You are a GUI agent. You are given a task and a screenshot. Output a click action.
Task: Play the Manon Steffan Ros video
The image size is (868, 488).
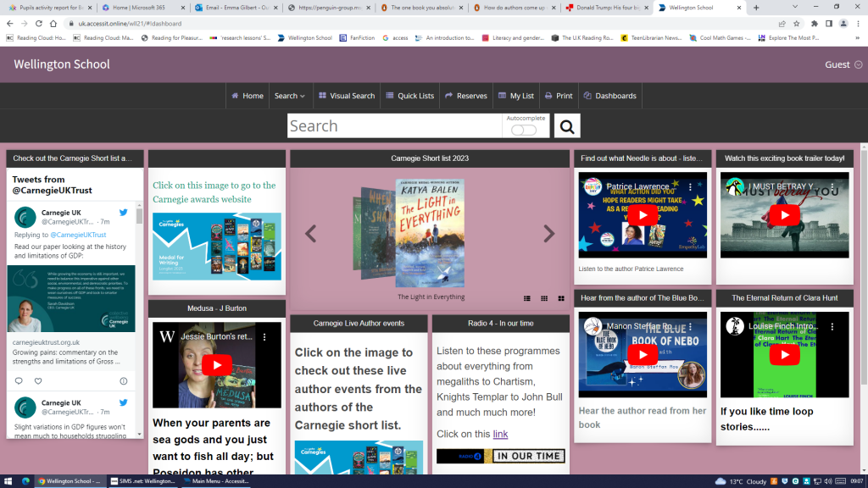coord(643,355)
